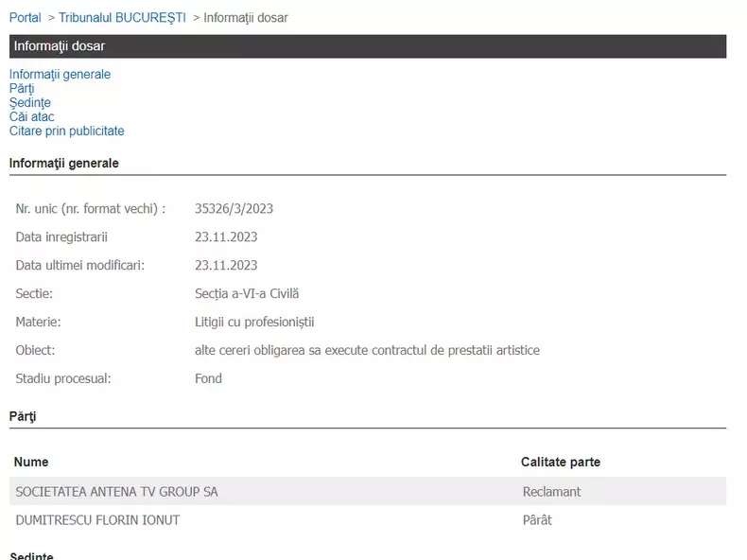Click the Pârât party role cell
The width and height of the screenshot is (747, 560).
click(537, 520)
